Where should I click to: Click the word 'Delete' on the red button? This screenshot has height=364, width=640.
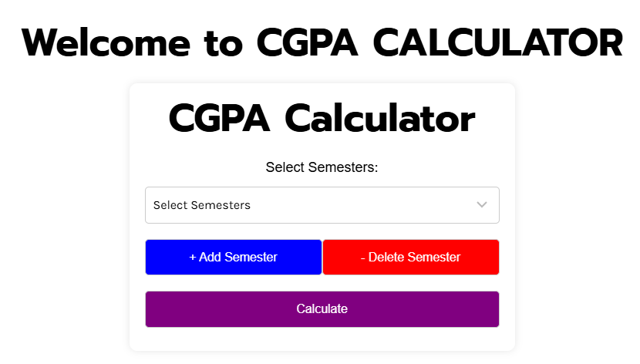386,257
